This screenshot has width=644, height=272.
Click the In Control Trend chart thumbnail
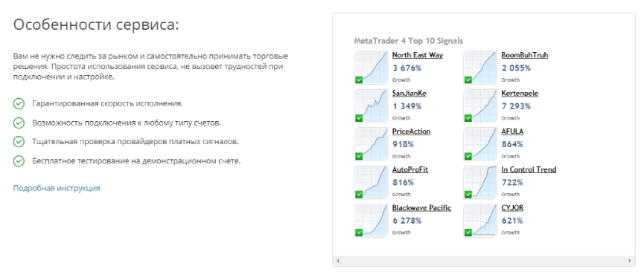pos(480,182)
